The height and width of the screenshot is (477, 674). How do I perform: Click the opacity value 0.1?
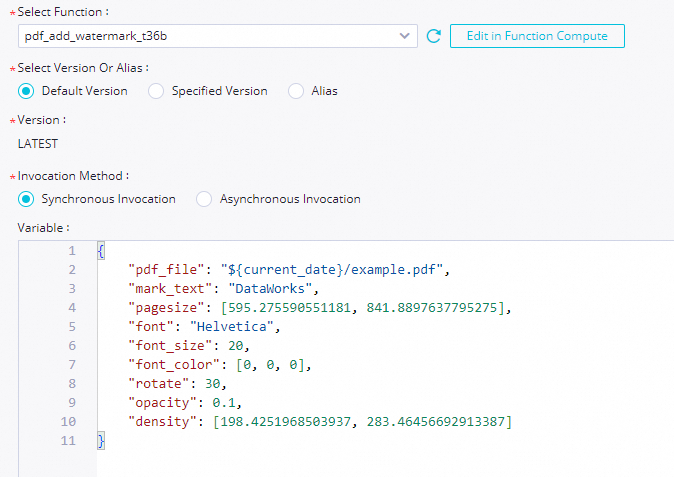tap(224, 403)
